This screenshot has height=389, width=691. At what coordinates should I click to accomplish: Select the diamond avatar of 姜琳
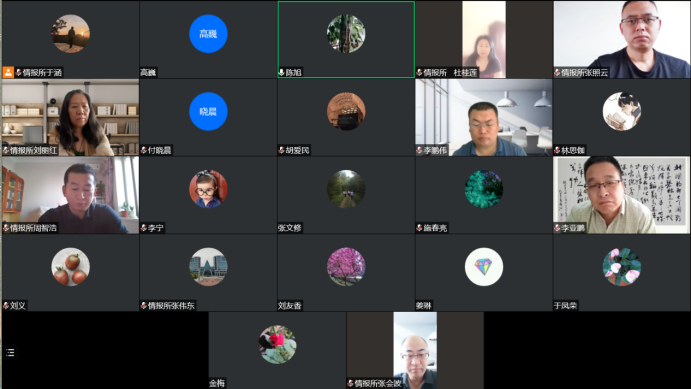pos(484,267)
